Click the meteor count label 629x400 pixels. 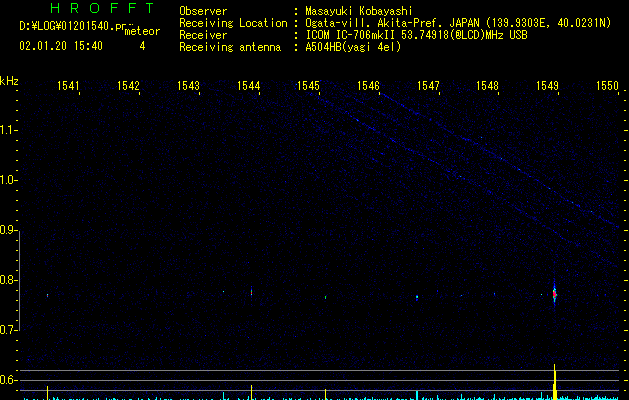point(142,31)
